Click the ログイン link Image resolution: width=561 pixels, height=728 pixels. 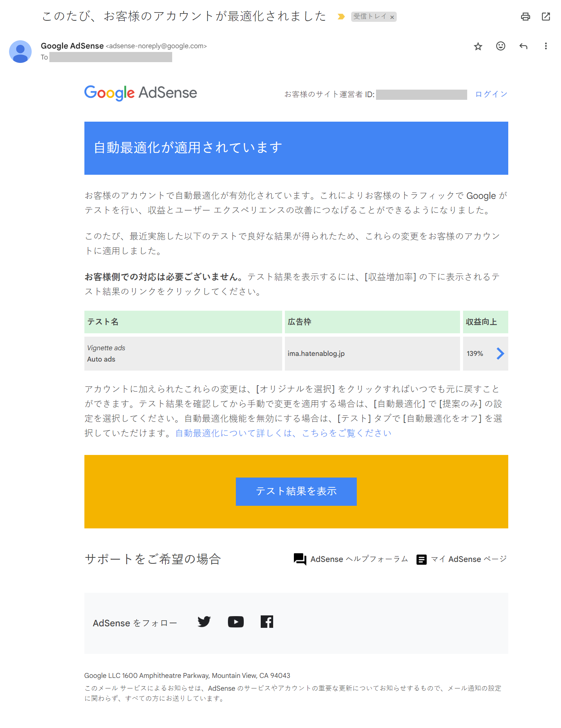coord(491,94)
